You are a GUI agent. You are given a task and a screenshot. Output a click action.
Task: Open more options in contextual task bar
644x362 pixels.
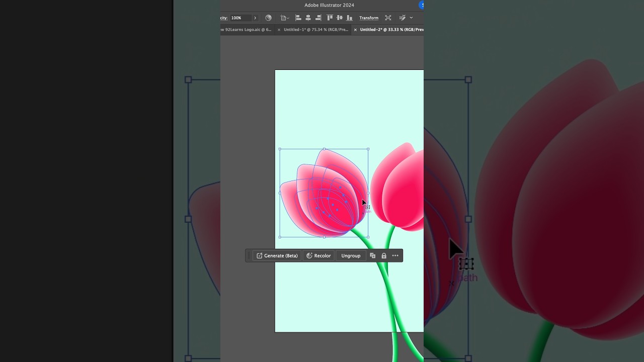point(395,255)
